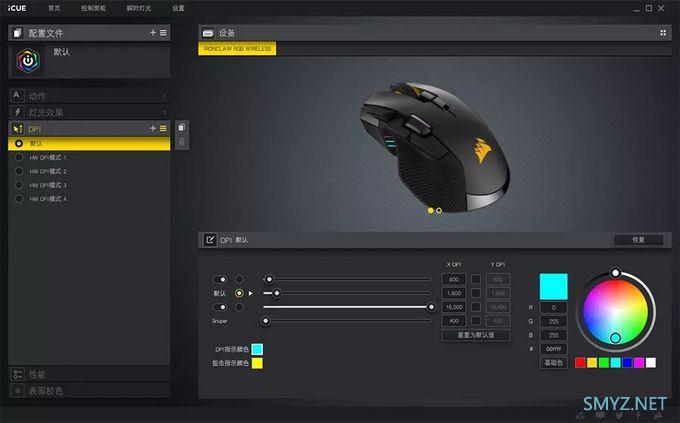The height and width of the screenshot is (423, 680).
Task: Choose the white basic color swatch
Action: tap(651, 363)
